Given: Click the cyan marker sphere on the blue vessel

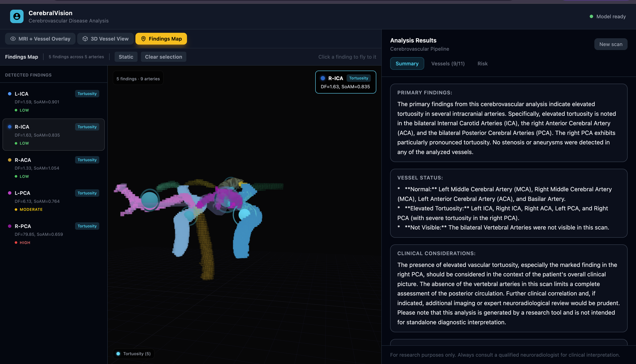Looking at the screenshot, I should [x=244, y=214].
